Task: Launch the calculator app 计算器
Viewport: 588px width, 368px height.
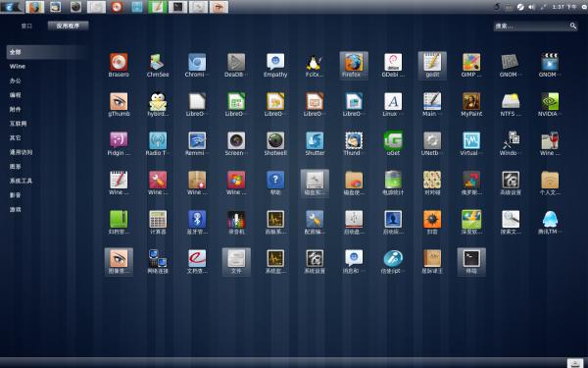Action: (x=158, y=223)
